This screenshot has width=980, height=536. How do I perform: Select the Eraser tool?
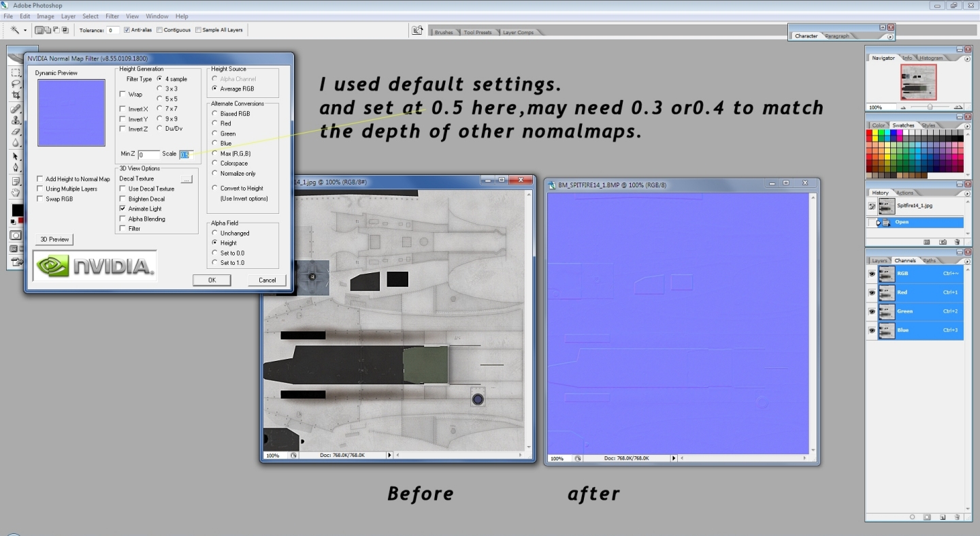point(16,131)
